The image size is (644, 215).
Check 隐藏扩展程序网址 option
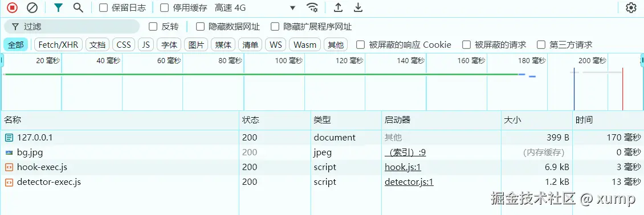(275, 27)
